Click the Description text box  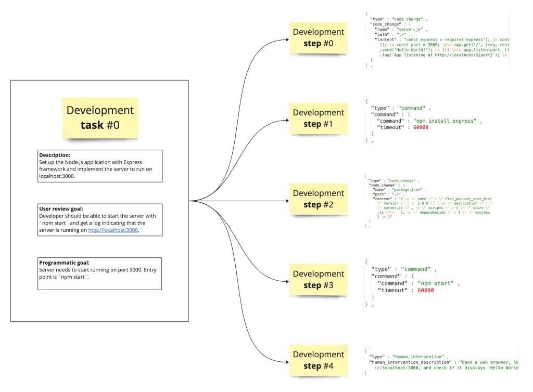point(99,165)
